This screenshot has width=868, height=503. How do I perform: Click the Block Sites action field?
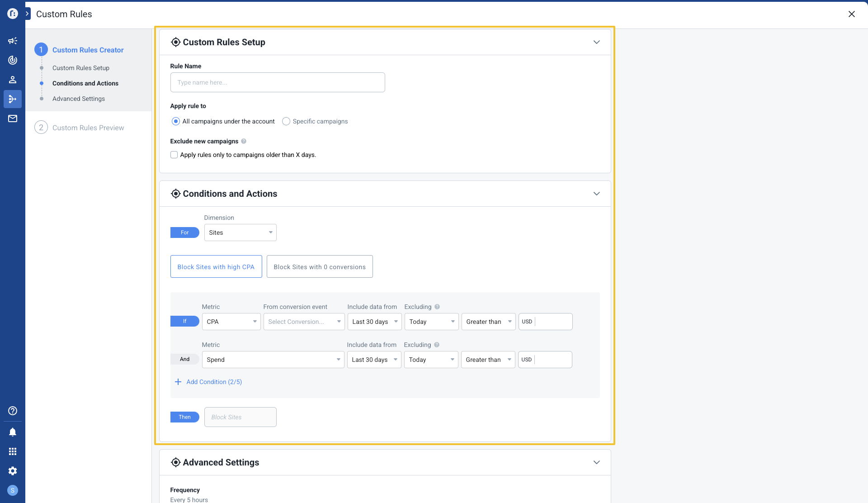[241, 417]
